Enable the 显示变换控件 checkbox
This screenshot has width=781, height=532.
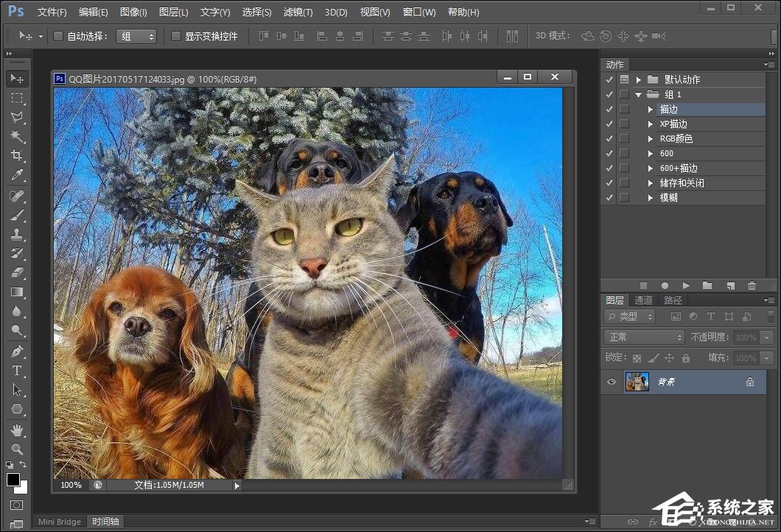pyautogui.click(x=176, y=36)
